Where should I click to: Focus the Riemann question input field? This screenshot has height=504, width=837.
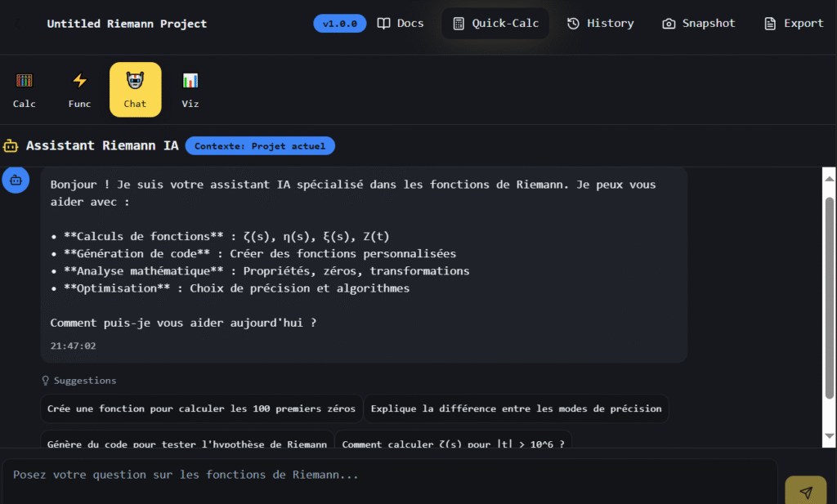(389, 475)
